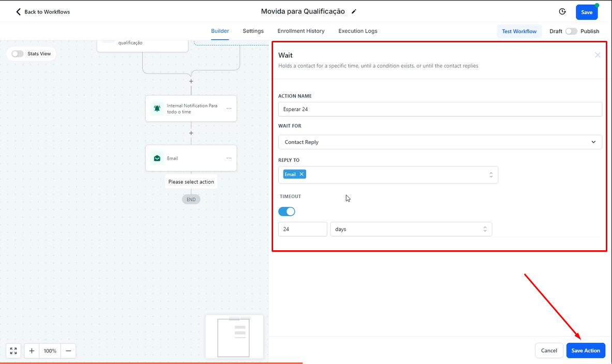
Task: Click the Action Name input field
Action: pos(440,109)
